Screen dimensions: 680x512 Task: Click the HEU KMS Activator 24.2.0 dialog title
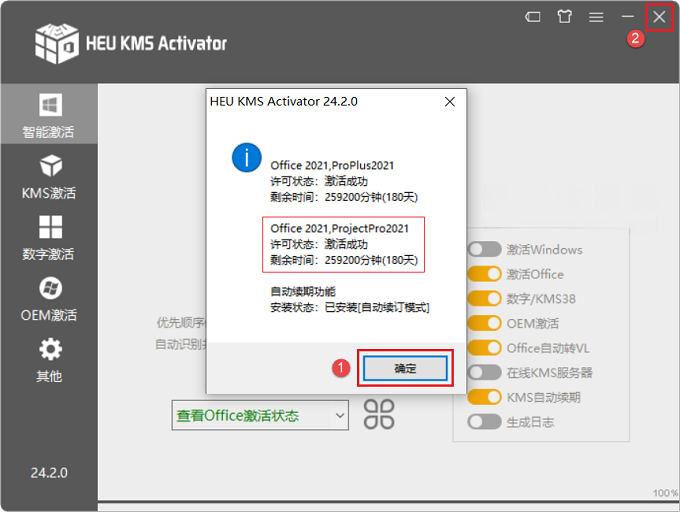coord(284,101)
